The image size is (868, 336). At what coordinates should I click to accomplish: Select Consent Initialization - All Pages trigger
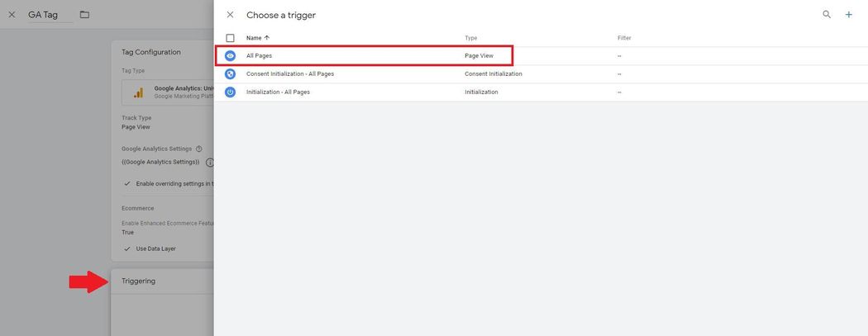[x=290, y=74]
